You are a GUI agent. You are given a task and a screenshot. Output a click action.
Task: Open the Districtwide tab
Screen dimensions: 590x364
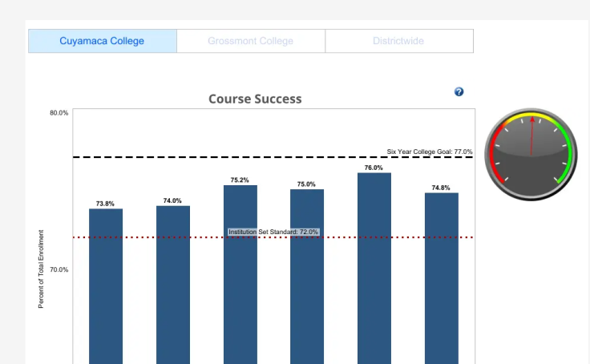399,41
